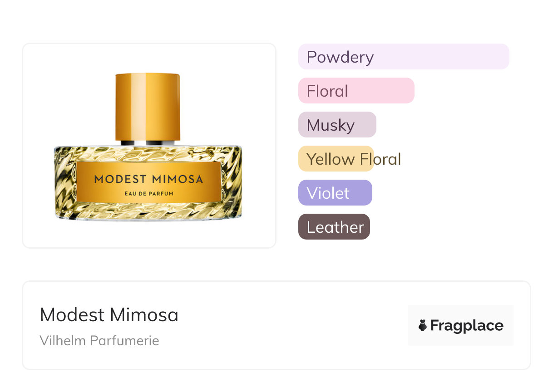The height and width of the screenshot is (392, 553).
Task: Click the Fragplace wordmark text
Action: tap(467, 325)
